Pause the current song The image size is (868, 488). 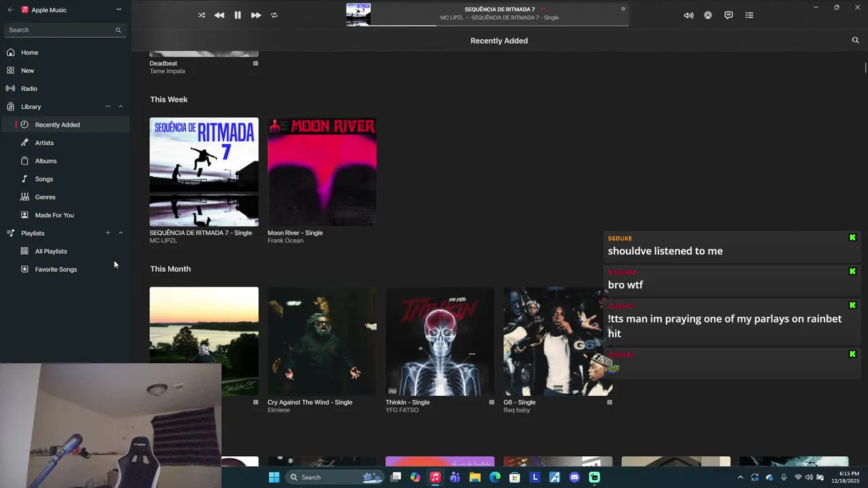[237, 15]
